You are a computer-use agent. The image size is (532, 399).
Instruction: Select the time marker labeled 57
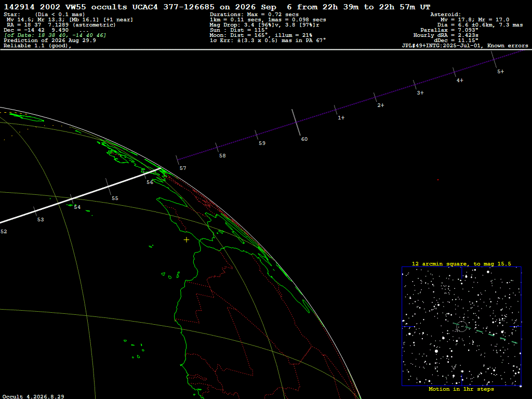(178, 160)
